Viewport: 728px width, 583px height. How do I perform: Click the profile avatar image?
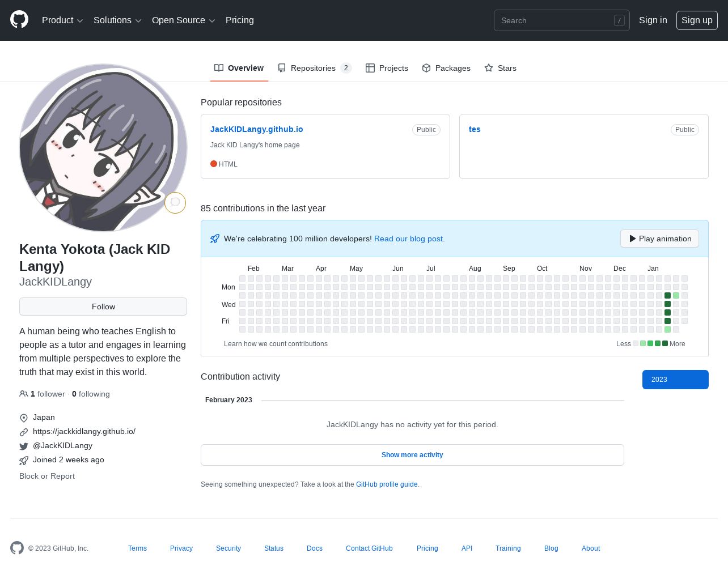pyautogui.click(x=103, y=148)
